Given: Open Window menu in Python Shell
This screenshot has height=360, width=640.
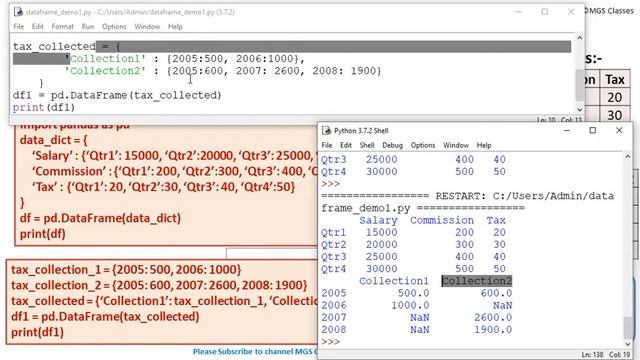Looking at the screenshot, I should [x=456, y=145].
